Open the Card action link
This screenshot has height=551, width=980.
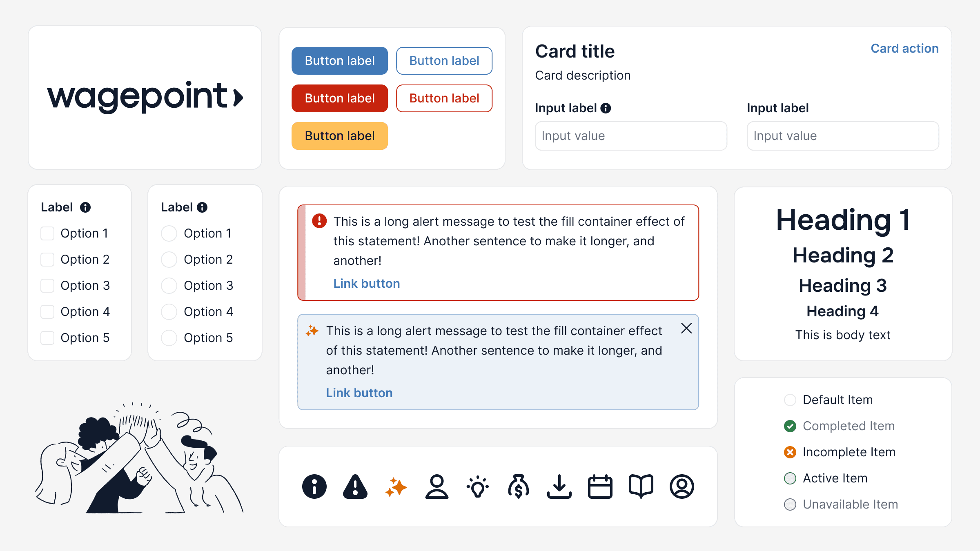(904, 48)
